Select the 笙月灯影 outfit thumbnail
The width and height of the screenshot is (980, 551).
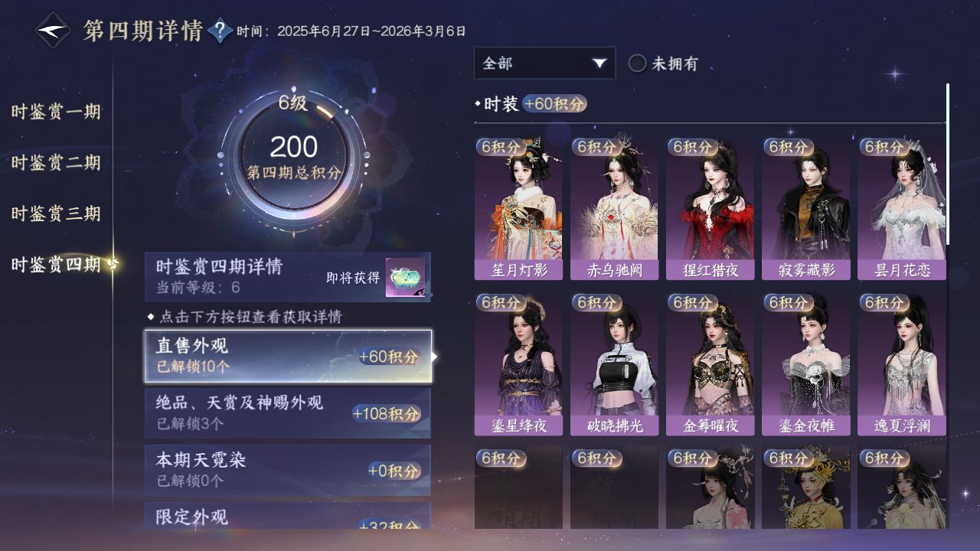pos(518,209)
